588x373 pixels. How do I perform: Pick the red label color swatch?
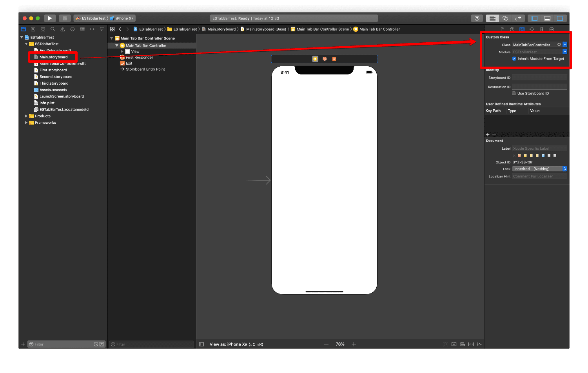[519, 156]
